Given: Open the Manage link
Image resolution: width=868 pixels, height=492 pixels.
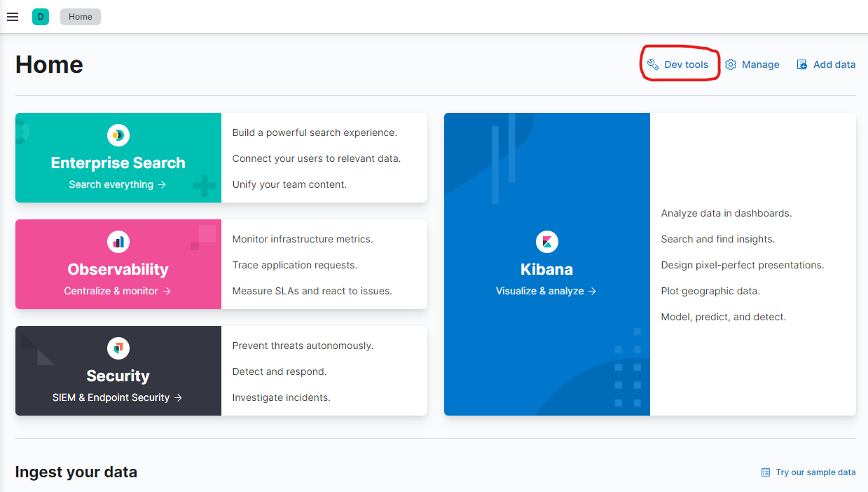Looking at the screenshot, I should point(760,64).
